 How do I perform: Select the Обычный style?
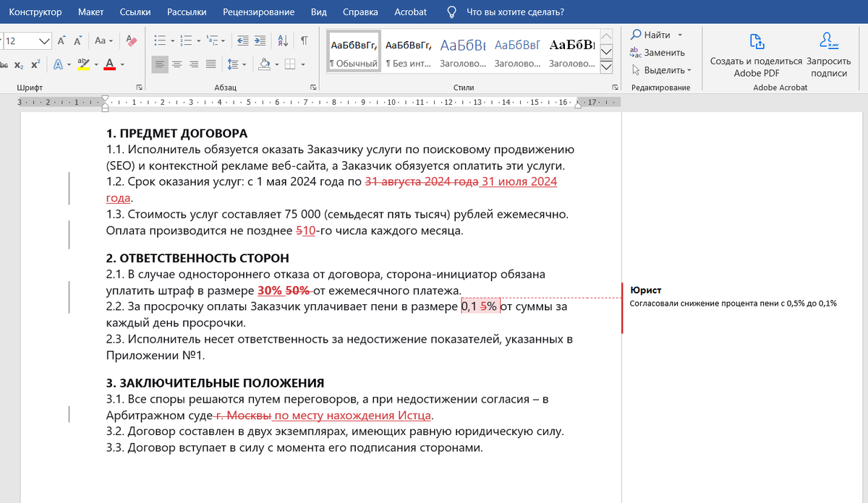[354, 51]
